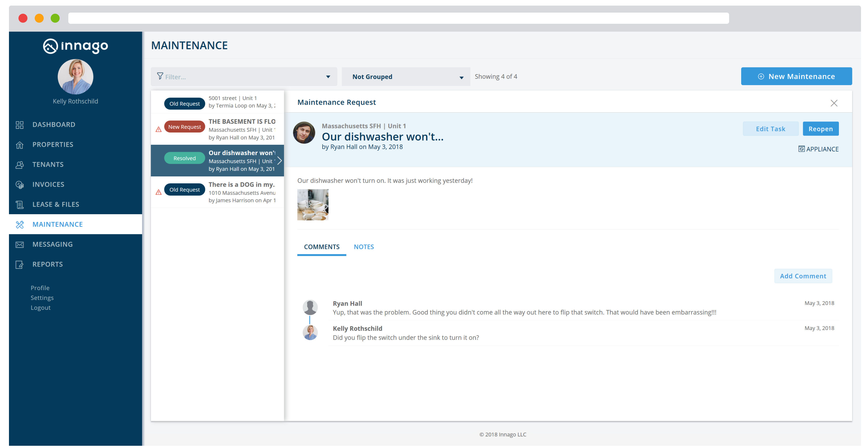Select the Comments tab
868x448 pixels.
coord(321,247)
